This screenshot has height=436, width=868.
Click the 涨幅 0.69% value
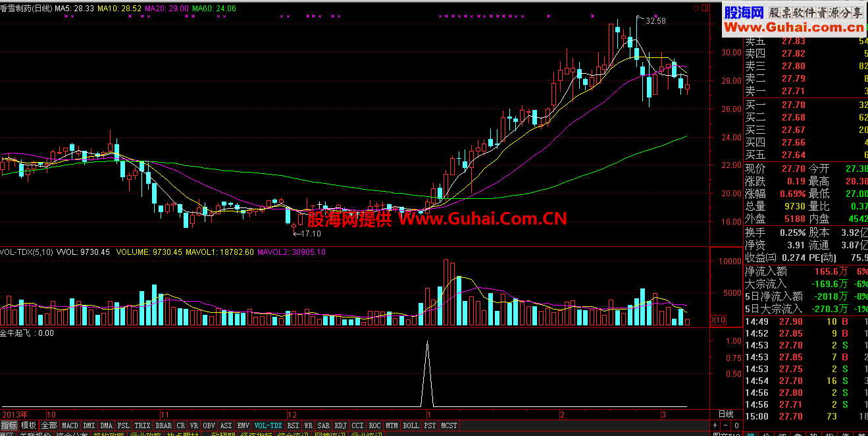[x=792, y=194]
